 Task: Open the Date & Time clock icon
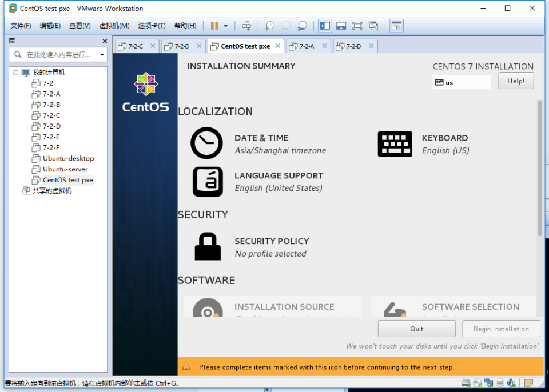[x=206, y=143]
